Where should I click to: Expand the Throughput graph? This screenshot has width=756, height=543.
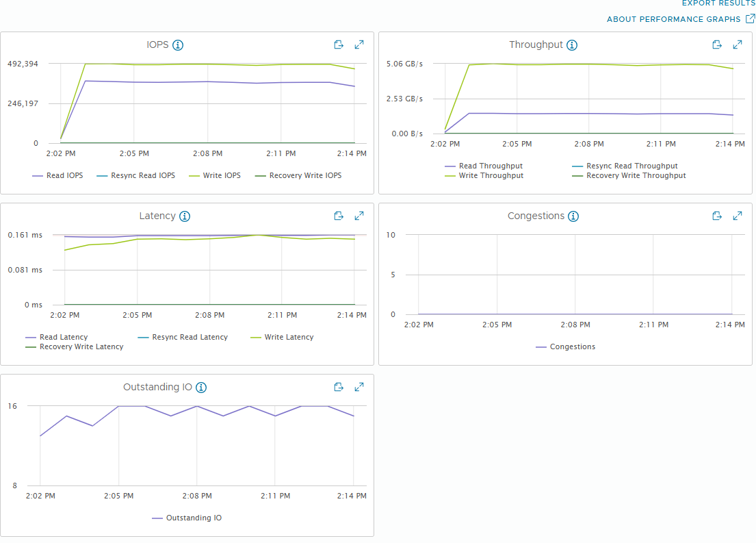tap(738, 45)
